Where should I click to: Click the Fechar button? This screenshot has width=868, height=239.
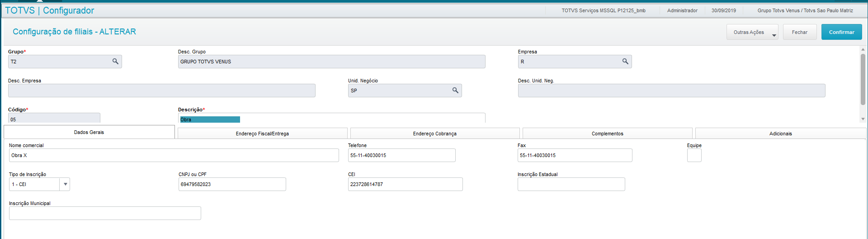click(799, 32)
